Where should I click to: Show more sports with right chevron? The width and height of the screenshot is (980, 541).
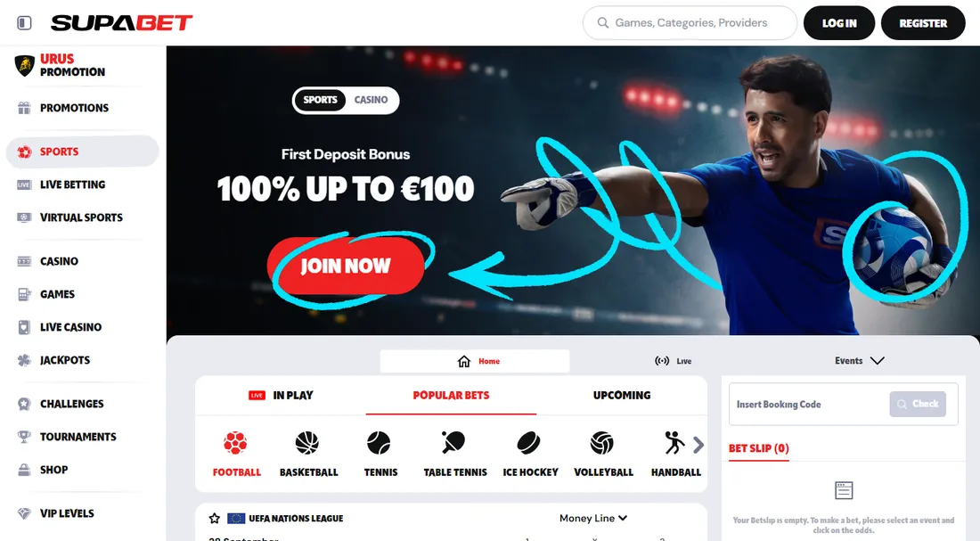[698, 445]
